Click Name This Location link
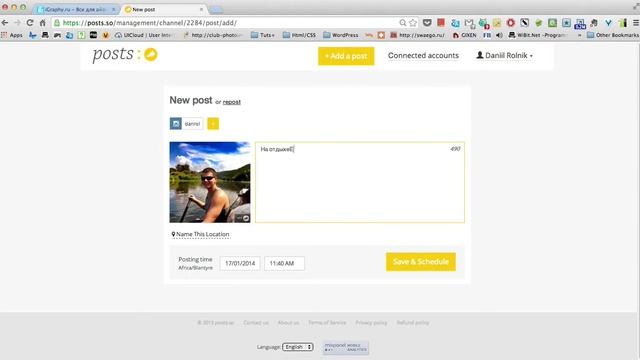 (x=200, y=234)
